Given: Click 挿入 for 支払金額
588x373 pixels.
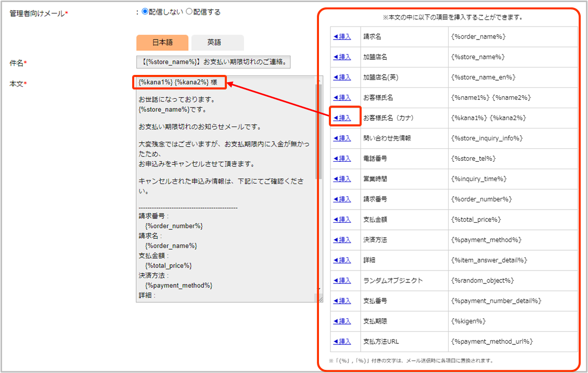Looking at the screenshot, I should tap(342, 220).
